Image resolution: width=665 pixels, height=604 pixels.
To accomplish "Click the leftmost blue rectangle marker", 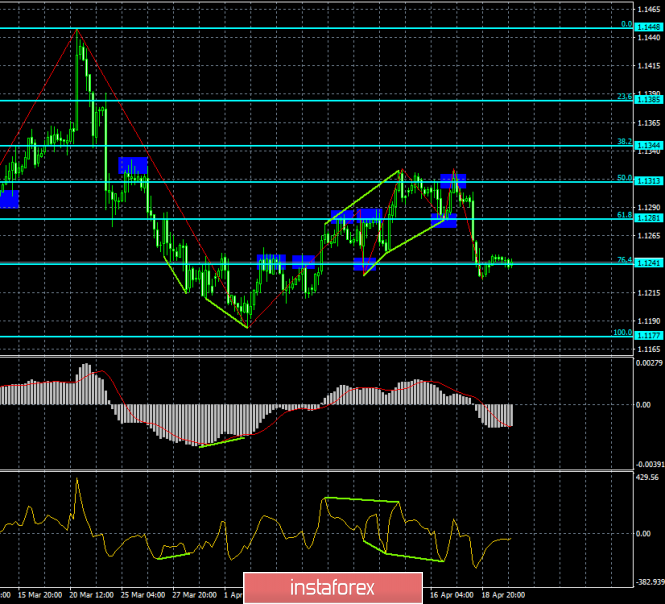I will coord(9,199).
